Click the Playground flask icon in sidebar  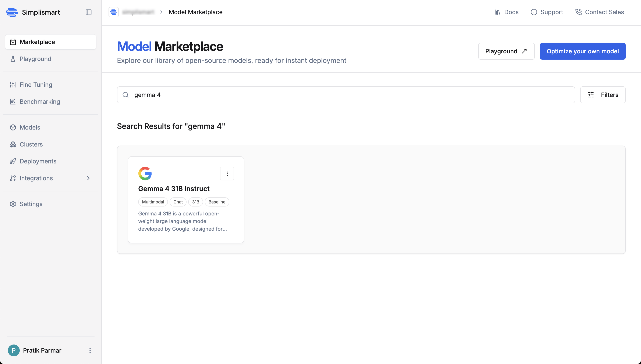pos(13,59)
